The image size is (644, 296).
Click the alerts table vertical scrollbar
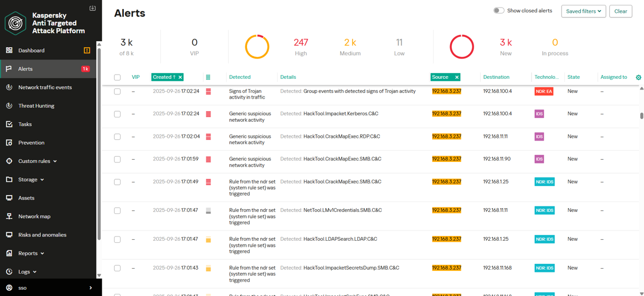(641, 116)
